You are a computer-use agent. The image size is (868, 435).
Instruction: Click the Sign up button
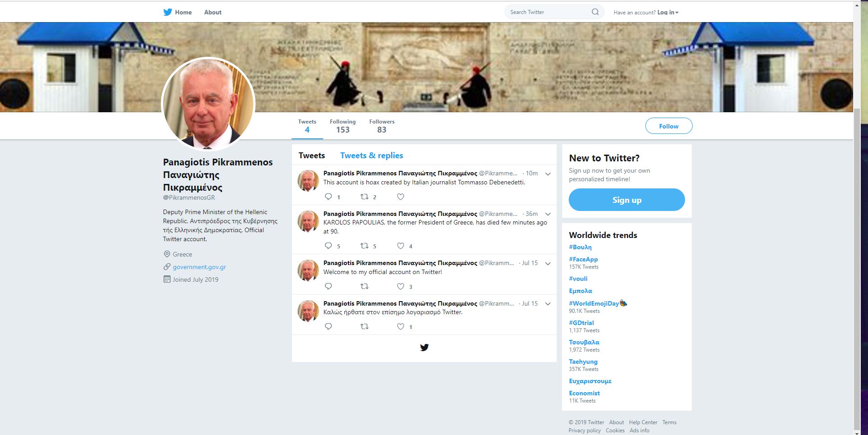tap(626, 200)
